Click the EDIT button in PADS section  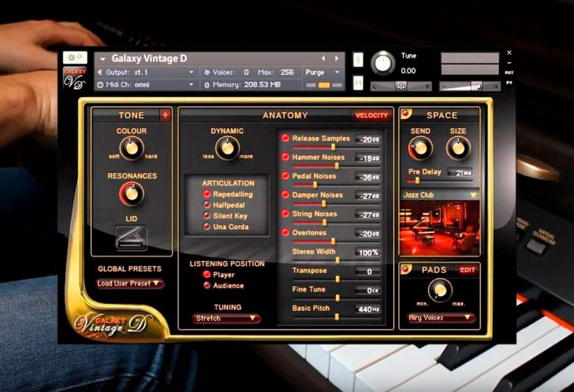click(x=467, y=270)
